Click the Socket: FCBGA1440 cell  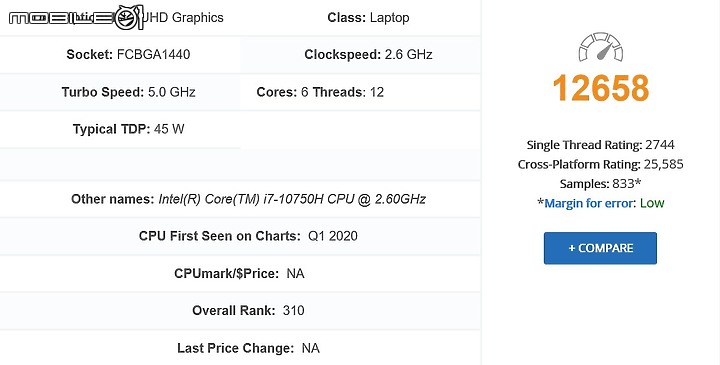(120, 55)
